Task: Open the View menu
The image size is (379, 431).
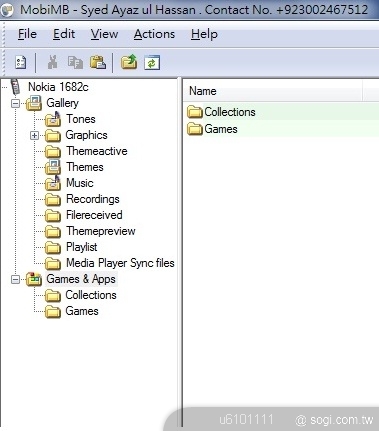Action: click(x=104, y=34)
